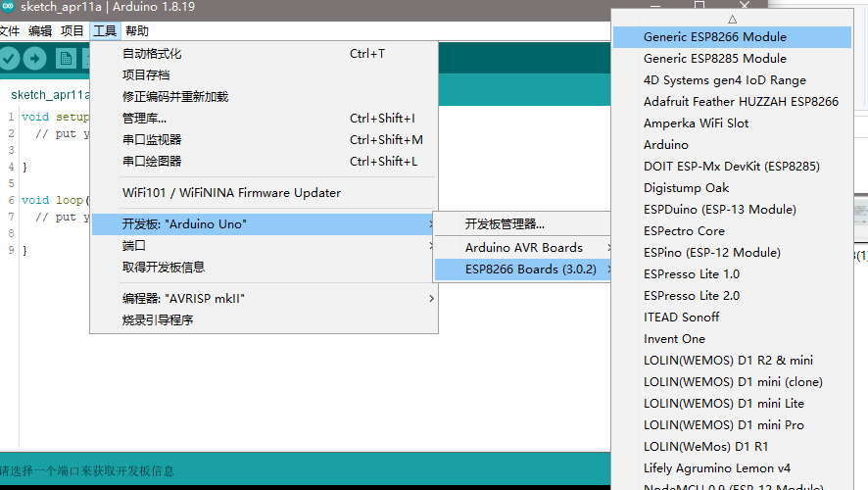Expand 编程器: "AVRISP mkII" submenu
Screen dimensions: 868x490
coord(265,299)
